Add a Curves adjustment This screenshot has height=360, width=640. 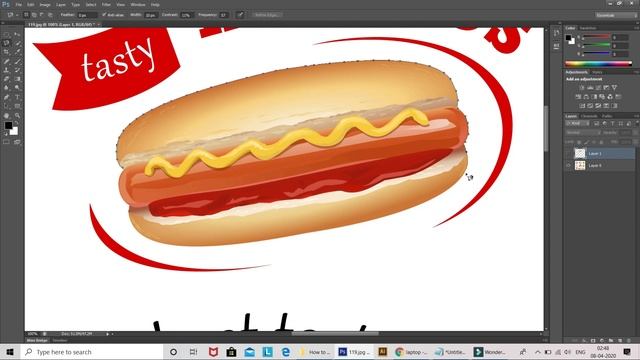pyautogui.click(x=598, y=88)
